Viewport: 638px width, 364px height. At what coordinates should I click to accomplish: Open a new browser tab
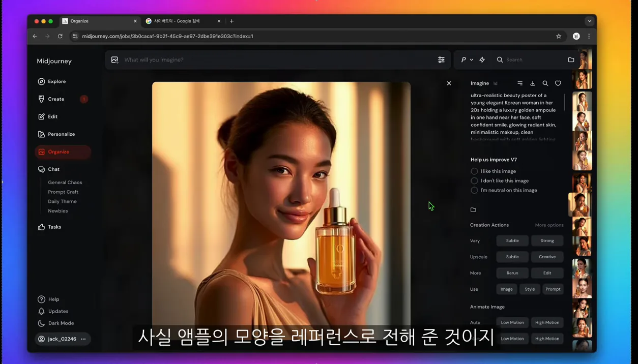(231, 21)
